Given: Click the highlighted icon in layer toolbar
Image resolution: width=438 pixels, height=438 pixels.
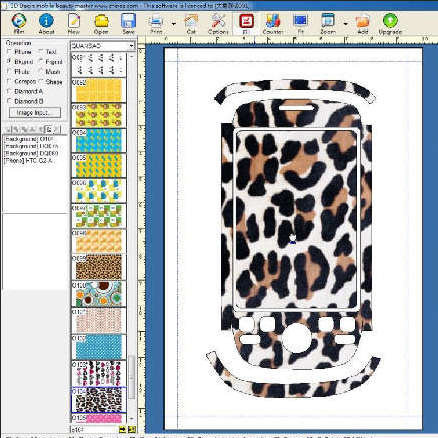Looking at the screenshot, I should pyautogui.click(x=49, y=129).
